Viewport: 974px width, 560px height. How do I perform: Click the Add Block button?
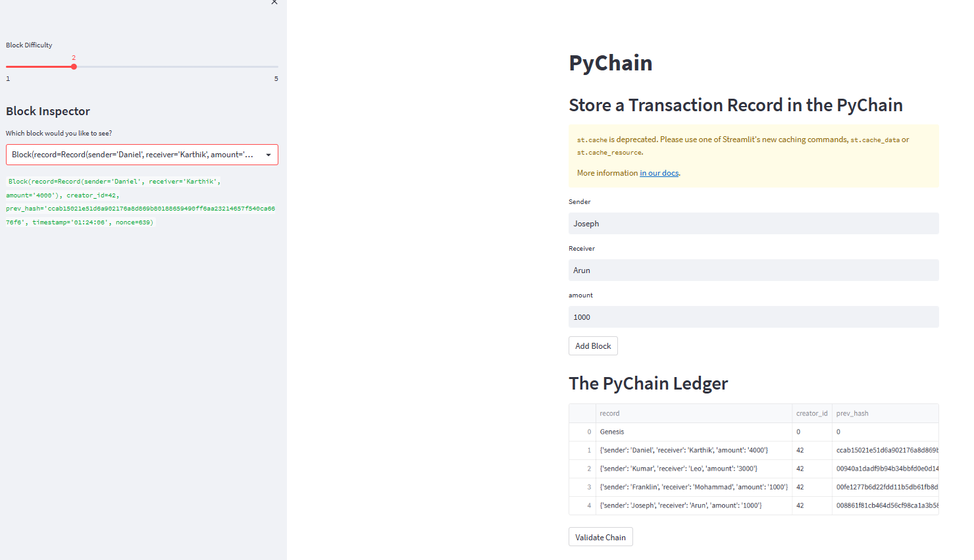[592, 345]
